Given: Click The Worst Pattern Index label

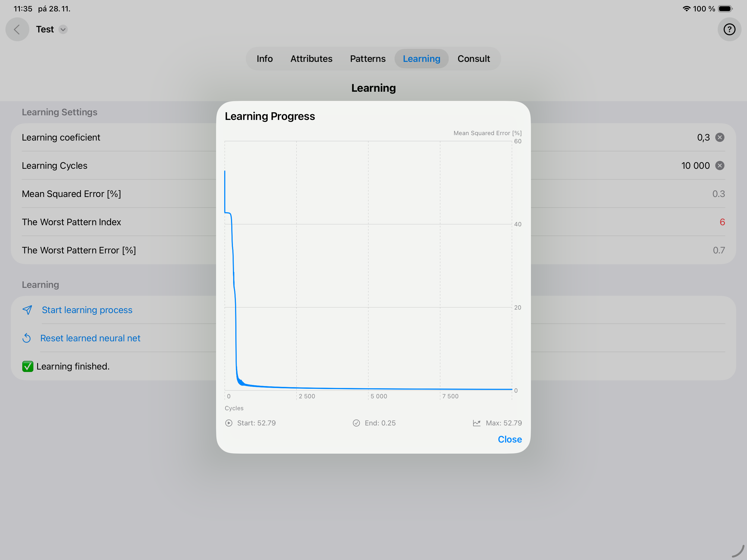Looking at the screenshot, I should [x=71, y=222].
